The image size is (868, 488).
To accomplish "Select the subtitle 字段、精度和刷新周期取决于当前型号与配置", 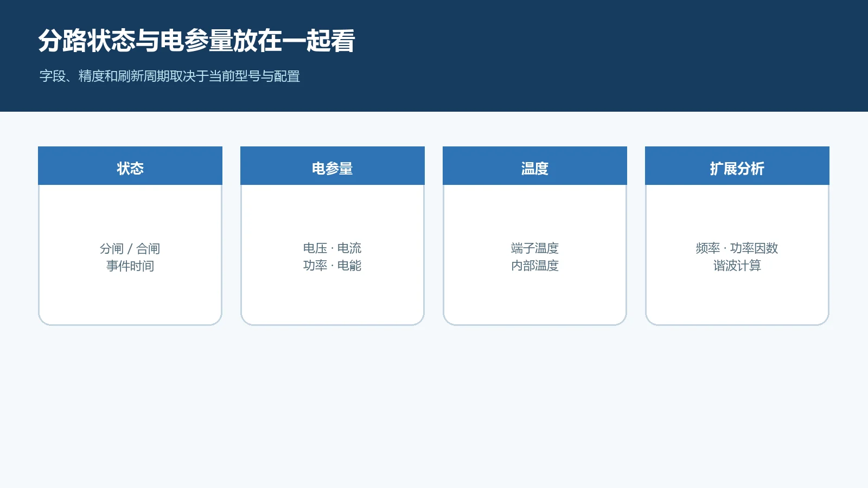I will tap(170, 76).
